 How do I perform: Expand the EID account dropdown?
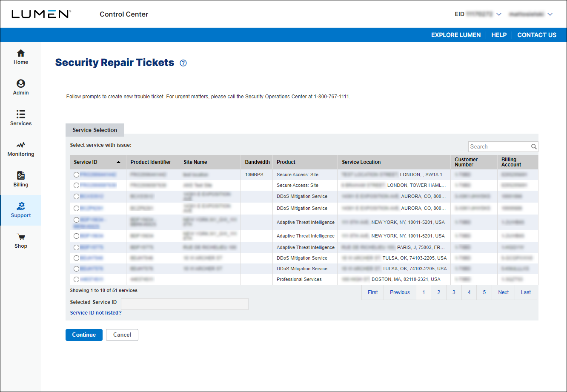click(x=499, y=14)
